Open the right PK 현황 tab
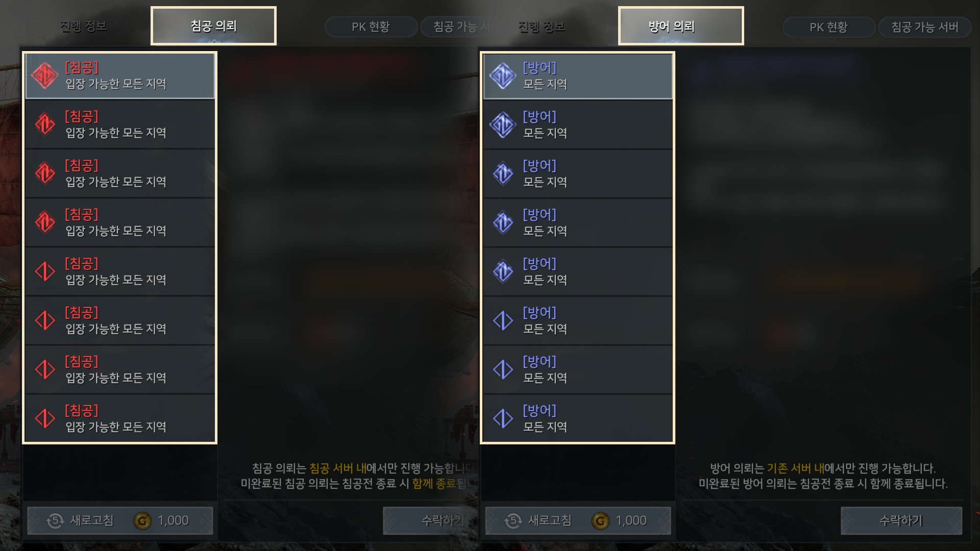980x551 pixels. (828, 27)
